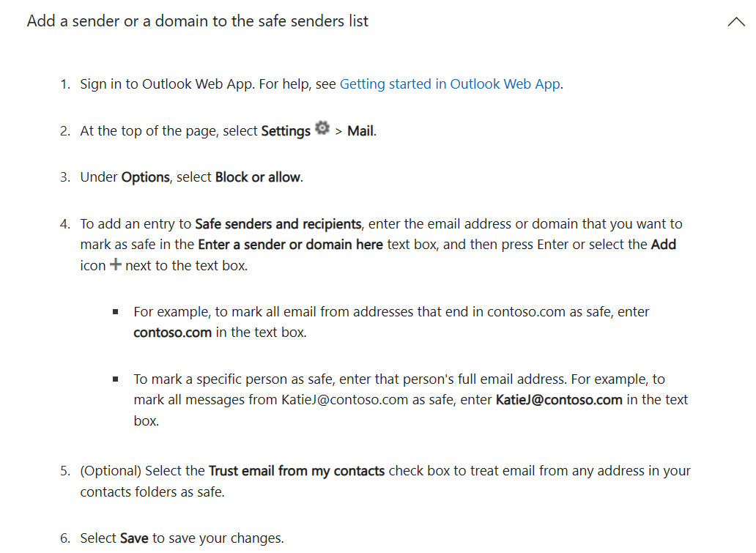
Task: Click the first square bullet about contoso.com
Action: click(115, 312)
